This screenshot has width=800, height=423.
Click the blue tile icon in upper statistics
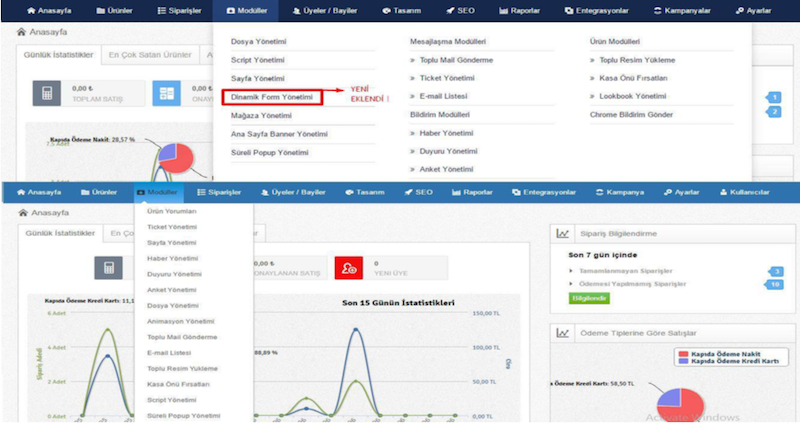(x=166, y=93)
